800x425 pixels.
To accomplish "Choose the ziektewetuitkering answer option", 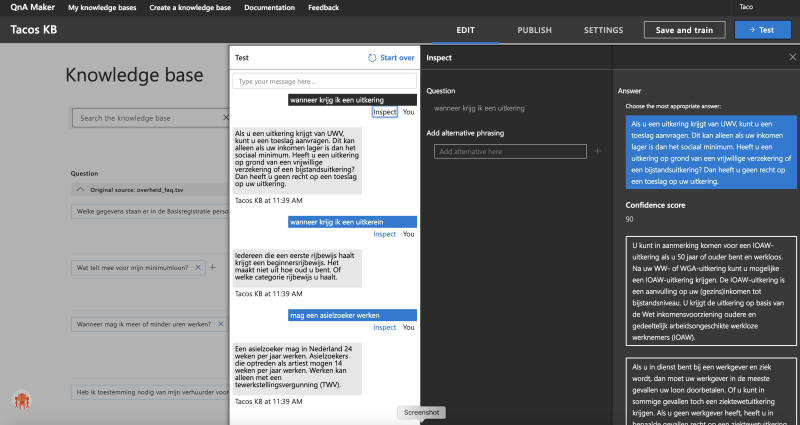I will (711, 392).
